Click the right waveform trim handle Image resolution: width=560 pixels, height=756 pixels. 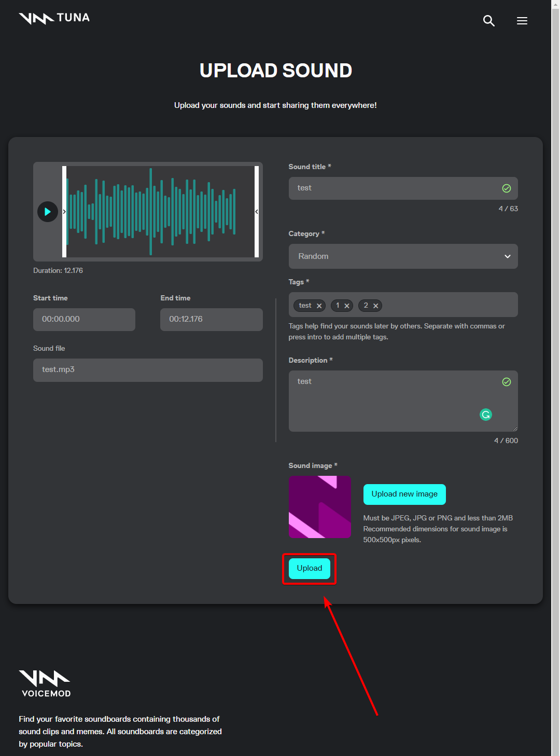(x=256, y=212)
